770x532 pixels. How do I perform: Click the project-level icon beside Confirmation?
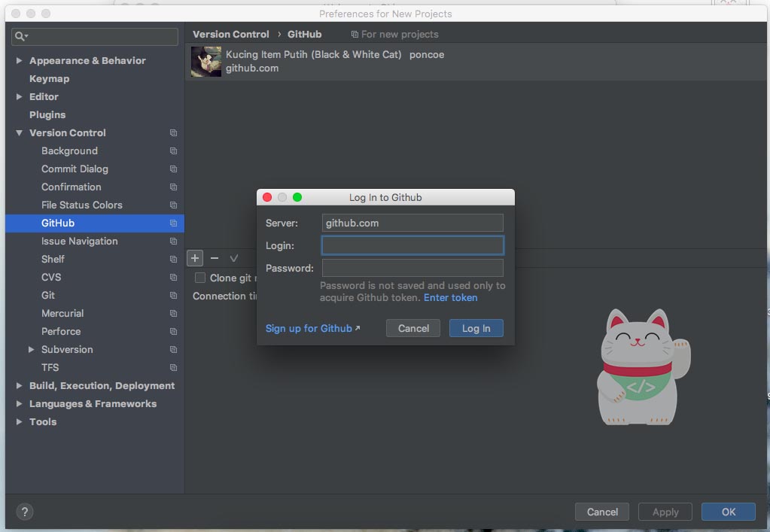[x=173, y=187]
